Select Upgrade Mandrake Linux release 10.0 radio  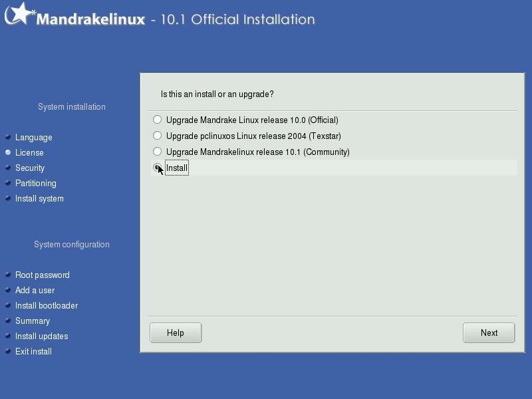pyautogui.click(x=158, y=120)
